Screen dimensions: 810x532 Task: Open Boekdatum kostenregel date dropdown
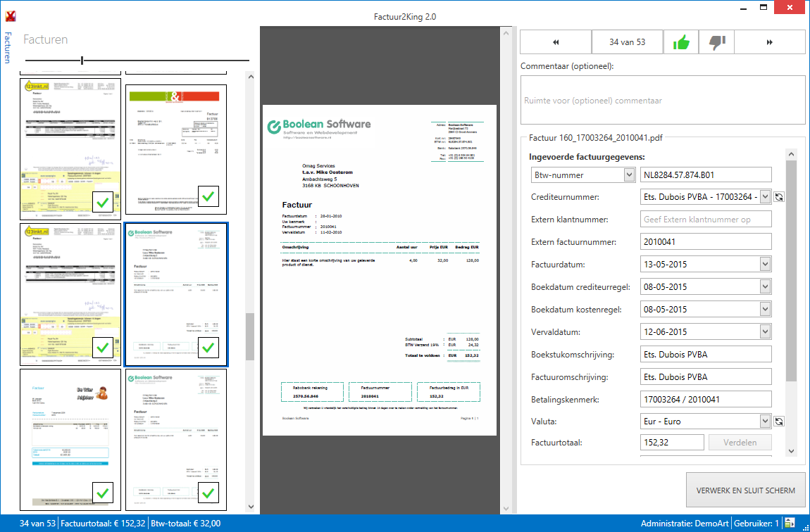click(765, 309)
